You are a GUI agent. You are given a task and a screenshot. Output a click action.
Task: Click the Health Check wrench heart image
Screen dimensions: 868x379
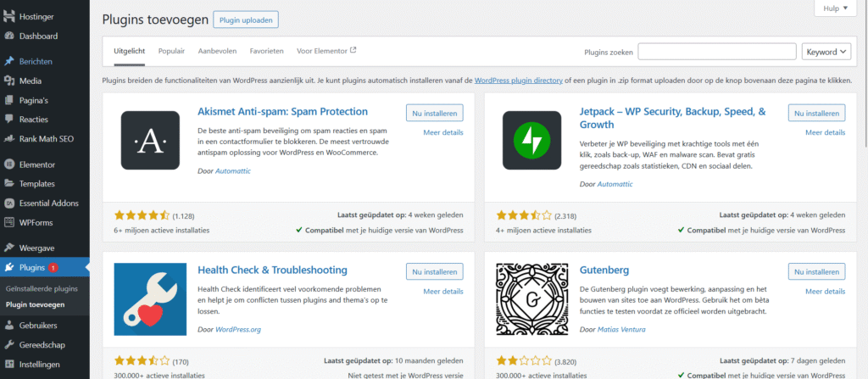point(149,299)
